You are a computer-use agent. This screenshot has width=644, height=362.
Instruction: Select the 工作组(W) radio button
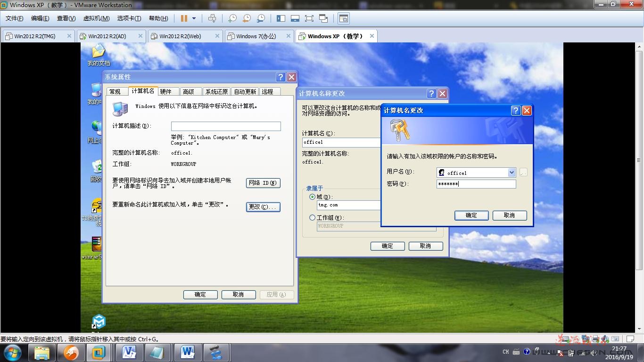click(312, 218)
